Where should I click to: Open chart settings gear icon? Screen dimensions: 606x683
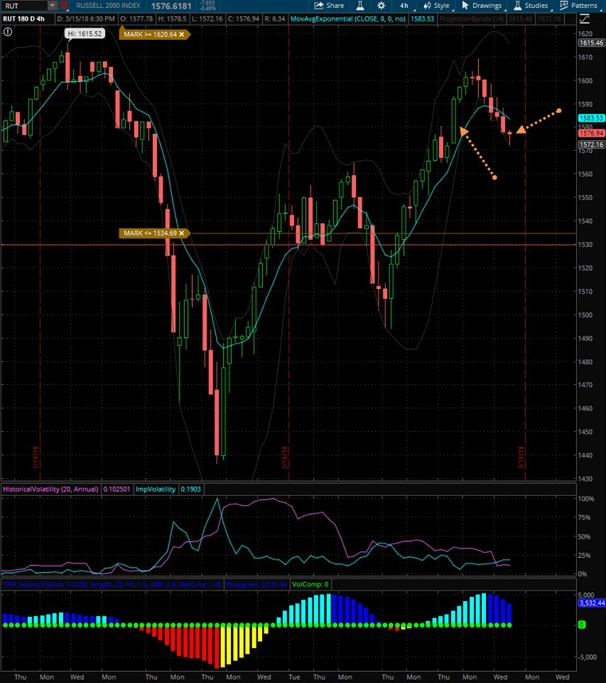[381, 6]
